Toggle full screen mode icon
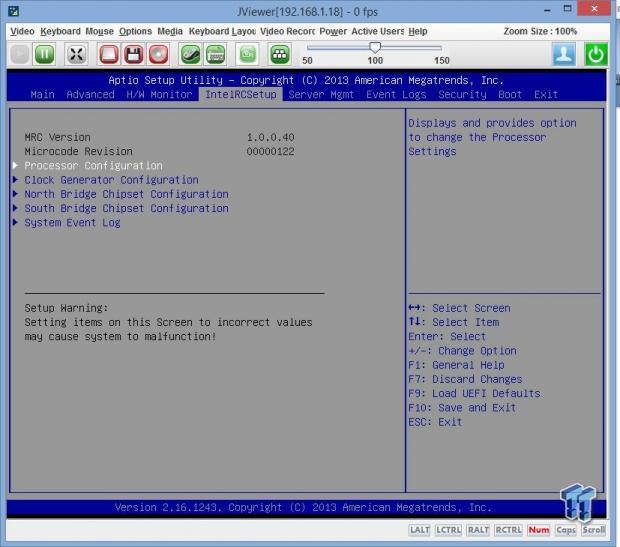Viewport: 620px width, 547px height. pos(76,54)
